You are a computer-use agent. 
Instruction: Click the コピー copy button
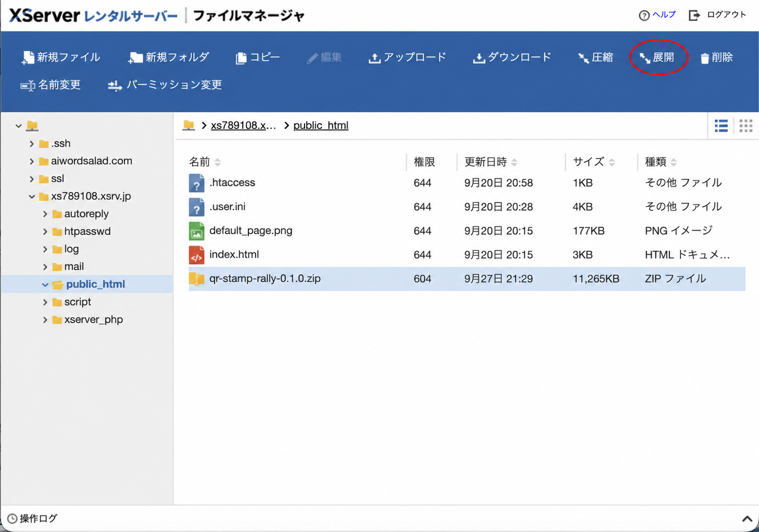(x=258, y=58)
